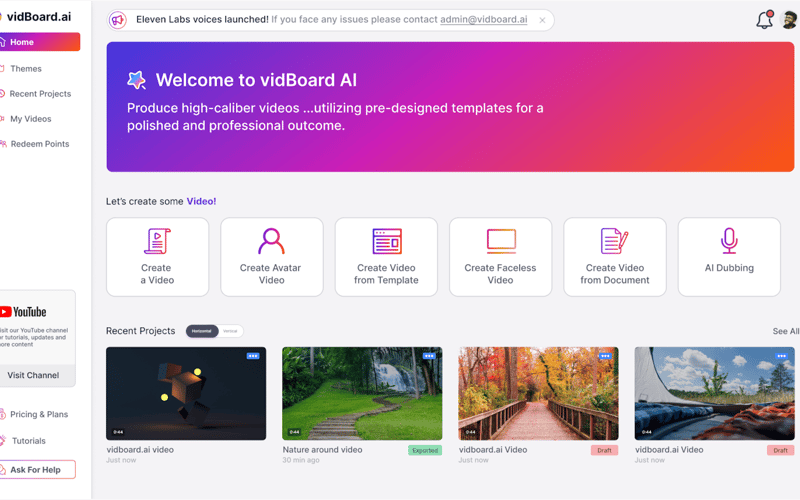
Task: Open the Nature around video thumbnail
Action: [362, 393]
